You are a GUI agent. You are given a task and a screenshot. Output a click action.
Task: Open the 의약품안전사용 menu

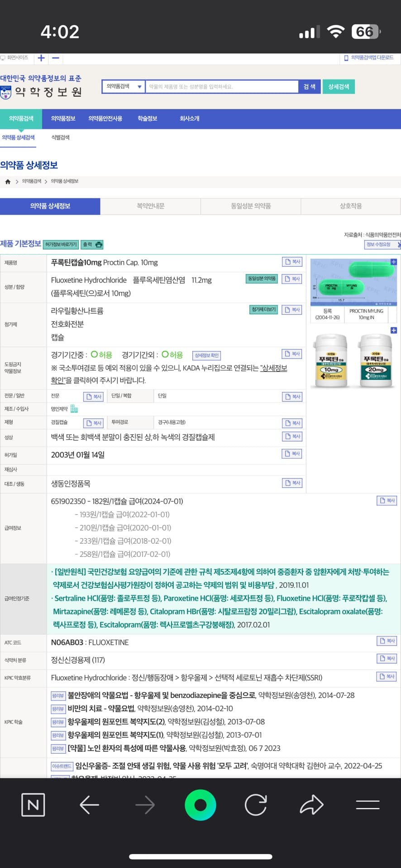point(105,118)
